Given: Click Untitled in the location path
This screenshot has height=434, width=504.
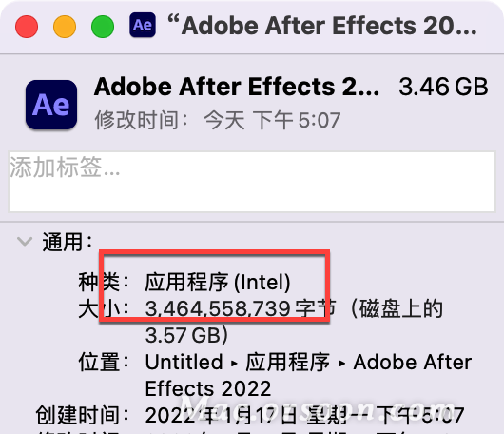Looking at the screenshot, I should pyautogui.click(x=184, y=362).
